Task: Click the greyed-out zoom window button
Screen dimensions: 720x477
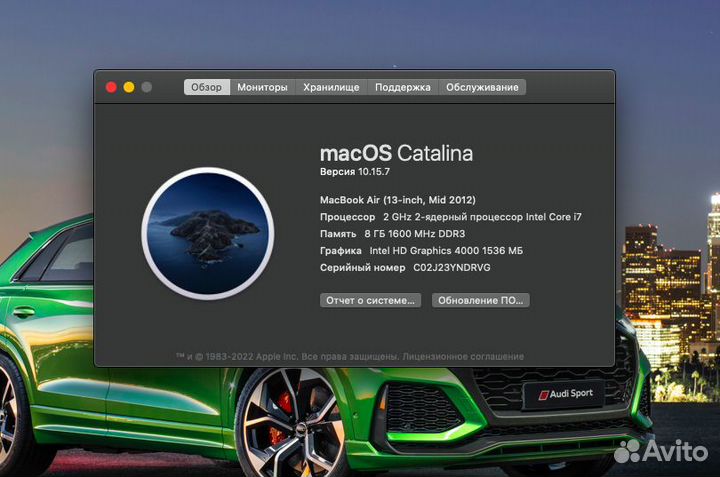Action: [x=146, y=87]
